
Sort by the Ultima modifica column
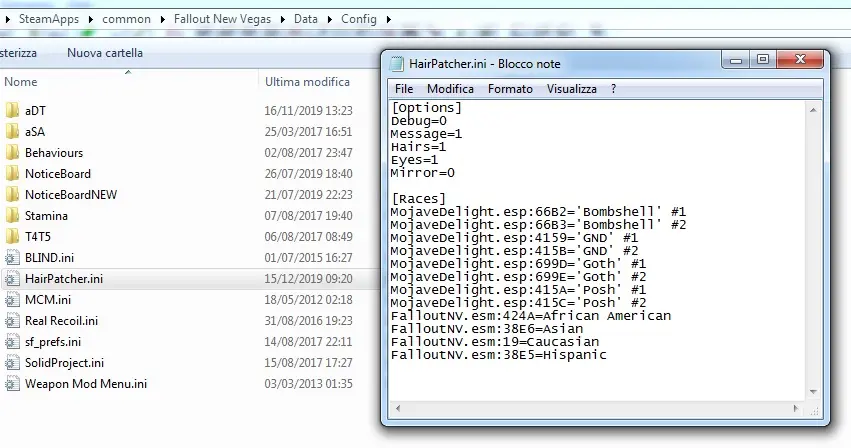(x=307, y=82)
